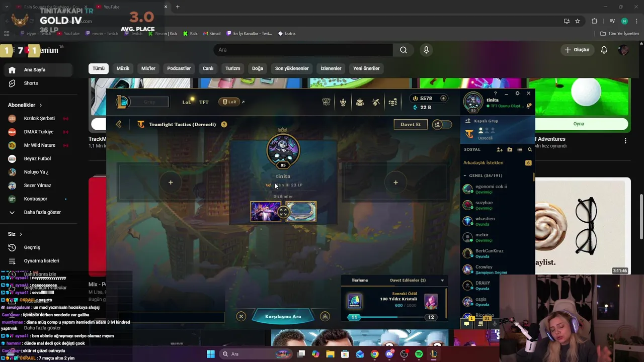Open Discord from the taskbar

[389, 354]
